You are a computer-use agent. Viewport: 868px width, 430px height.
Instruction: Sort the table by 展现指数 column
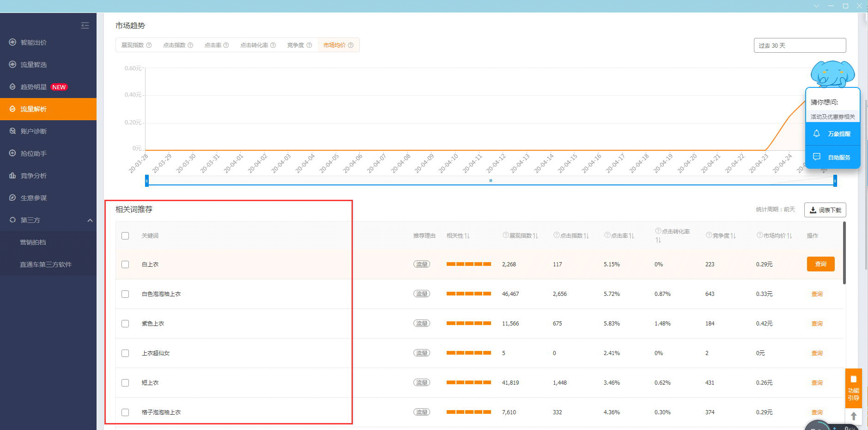tap(535, 236)
